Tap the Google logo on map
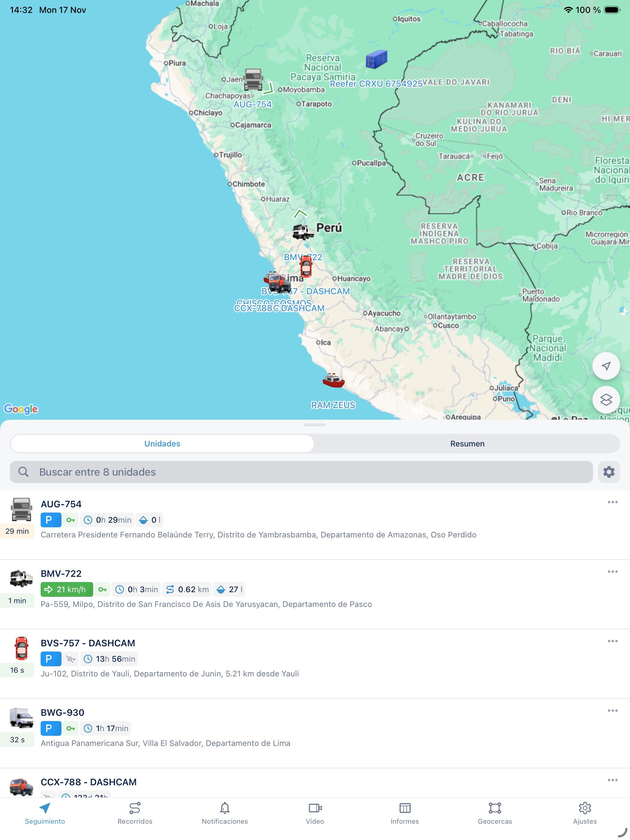Screen dimensions: 630x840 pyautogui.click(x=21, y=409)
